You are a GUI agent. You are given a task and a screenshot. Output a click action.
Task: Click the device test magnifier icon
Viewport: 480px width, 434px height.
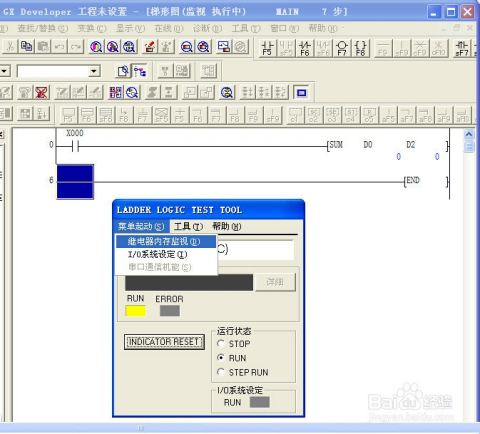pyautogui.click(x=132, y=92)
